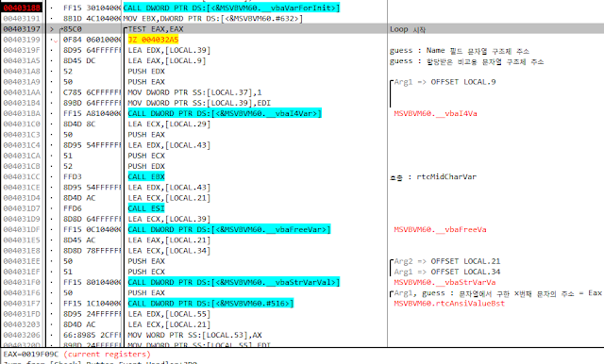Viewport: 604px width, 364px height.
Task: Select address 004031C3
Action: 22,135
